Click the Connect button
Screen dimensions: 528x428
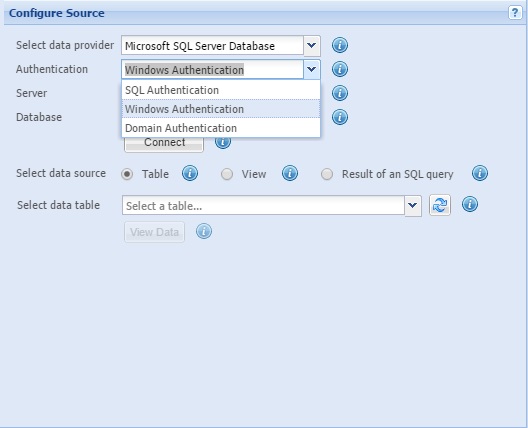pos(164,143)
